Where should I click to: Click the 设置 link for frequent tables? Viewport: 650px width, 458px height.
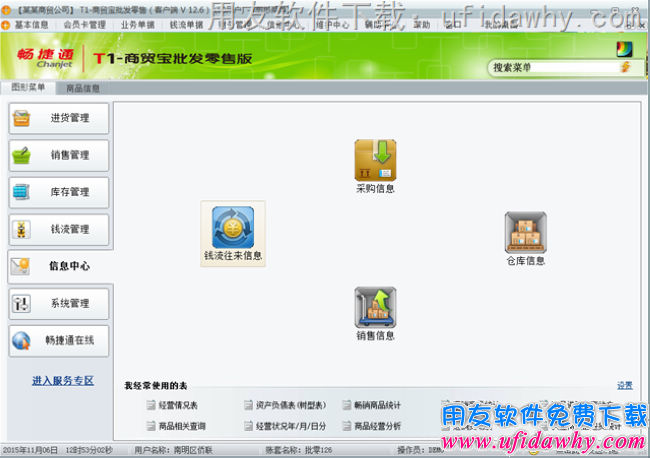coord(625,385)
